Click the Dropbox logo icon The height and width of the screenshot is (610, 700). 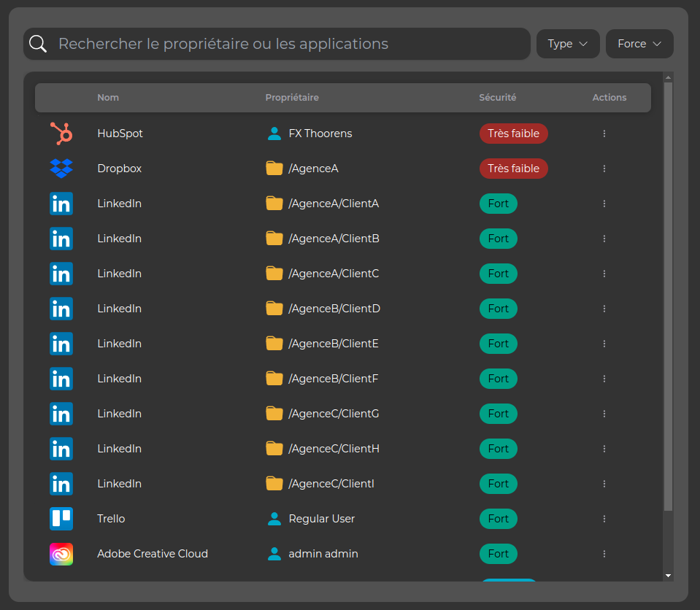pos(61,169)
